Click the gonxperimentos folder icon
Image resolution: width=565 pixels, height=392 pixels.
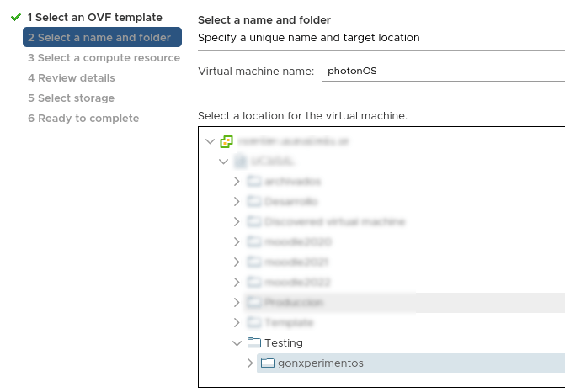coord(268,363)
